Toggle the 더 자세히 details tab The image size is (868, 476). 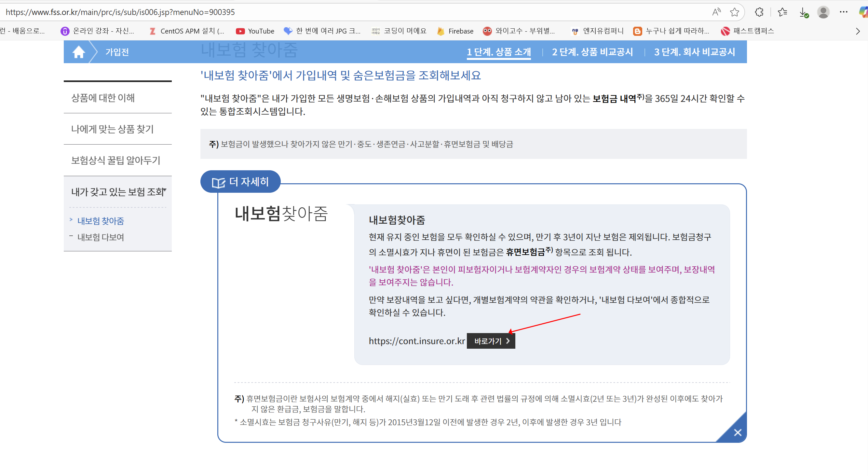point(240,182)
